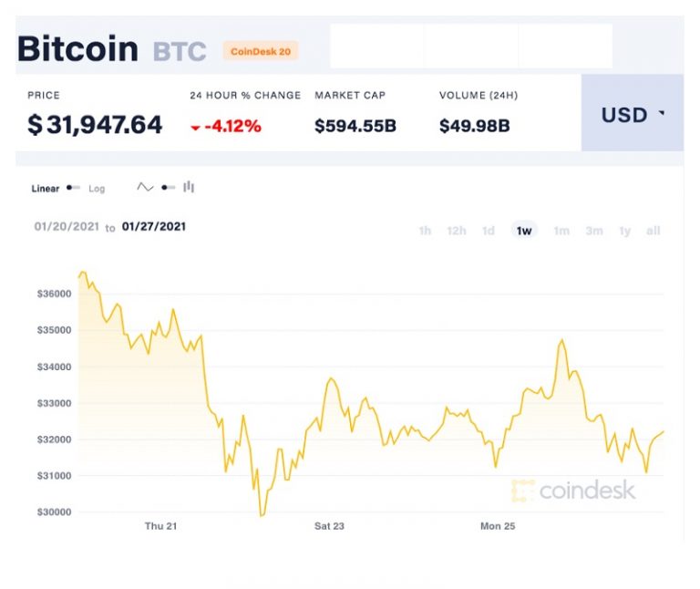Viewport: 700px width, 589px height.
Task: Click the USD dropdown arrow
Action: coord(662,113)
